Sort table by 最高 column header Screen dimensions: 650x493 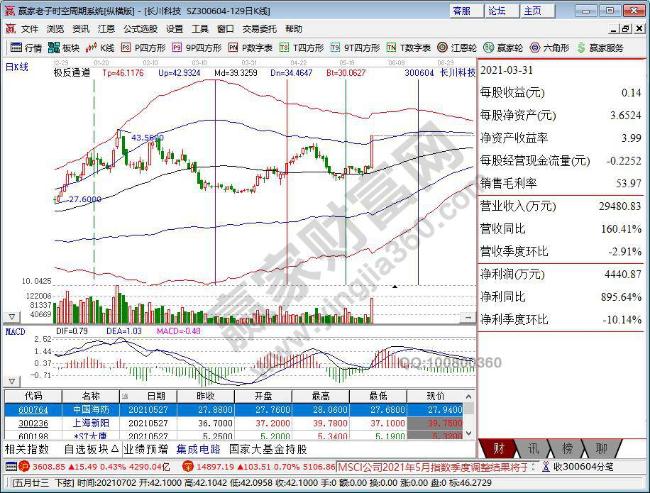(320, 396)
